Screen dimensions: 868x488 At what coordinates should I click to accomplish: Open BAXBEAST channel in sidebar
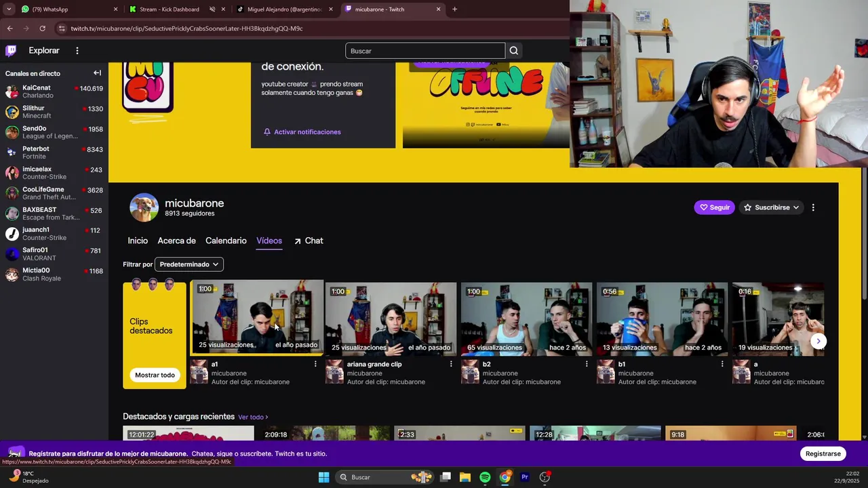54,213
